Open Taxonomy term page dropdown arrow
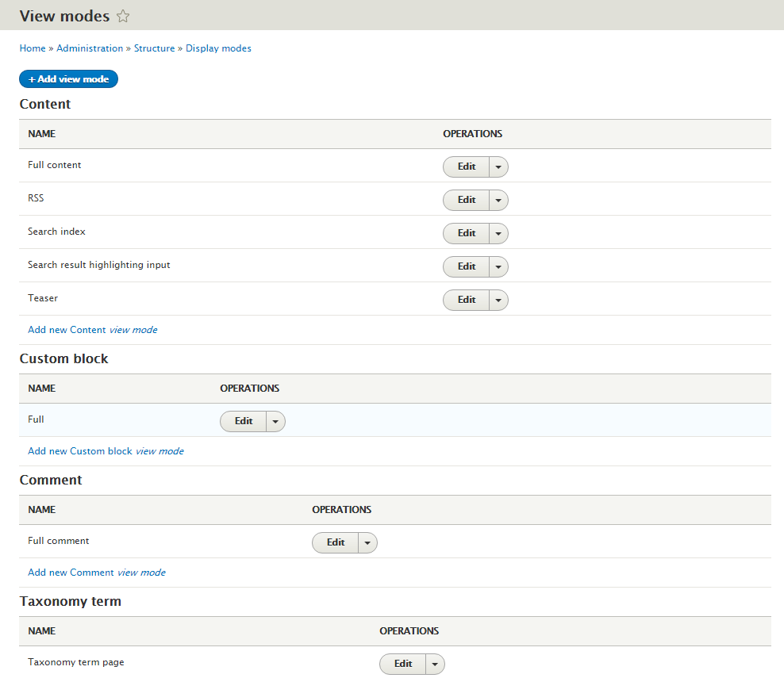 [435, 664]
